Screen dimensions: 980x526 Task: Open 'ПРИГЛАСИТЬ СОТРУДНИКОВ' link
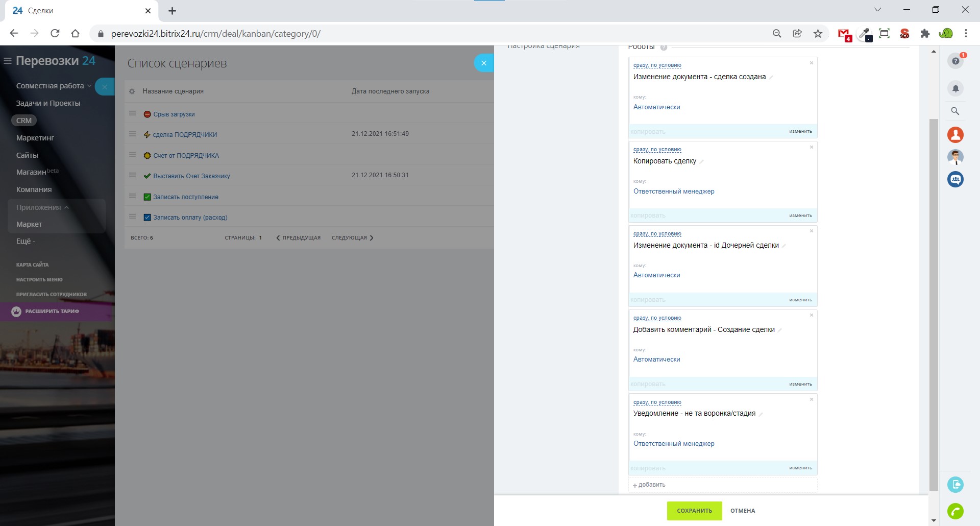point(51,295)
